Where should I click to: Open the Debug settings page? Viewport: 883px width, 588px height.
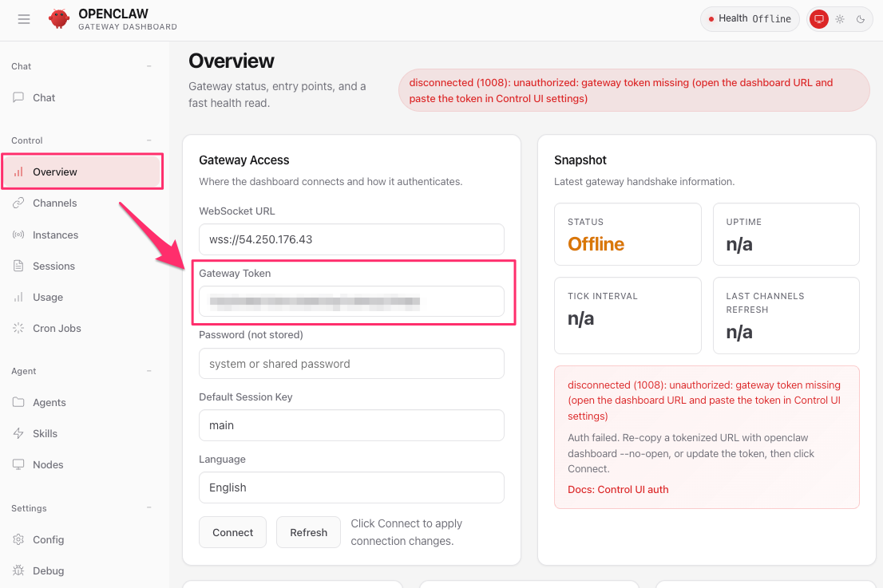(x=48, y=570)
